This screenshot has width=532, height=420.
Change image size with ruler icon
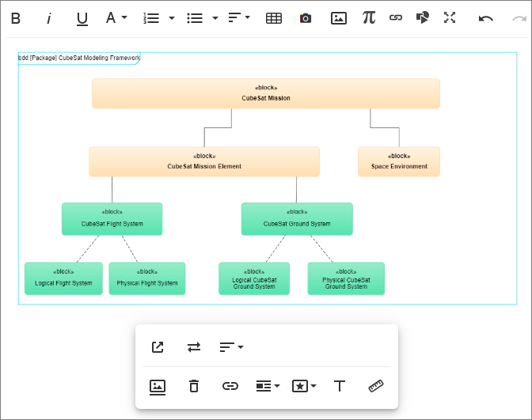click(x=376, y=386)
